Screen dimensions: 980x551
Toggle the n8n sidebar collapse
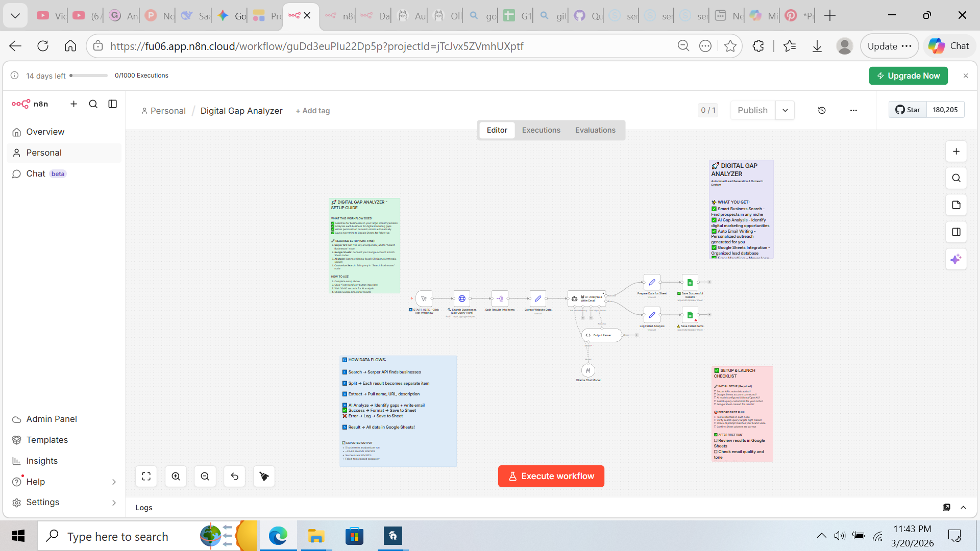coord(113,104)
